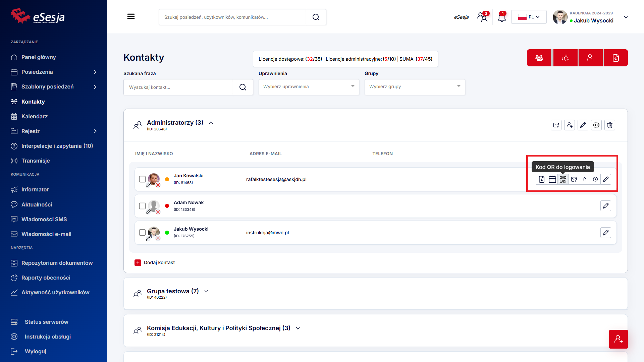Image resolution: width=644 pixels, height=362 pixels.
Task: Expand the Grupa testowa group
Action: (206, 291)
